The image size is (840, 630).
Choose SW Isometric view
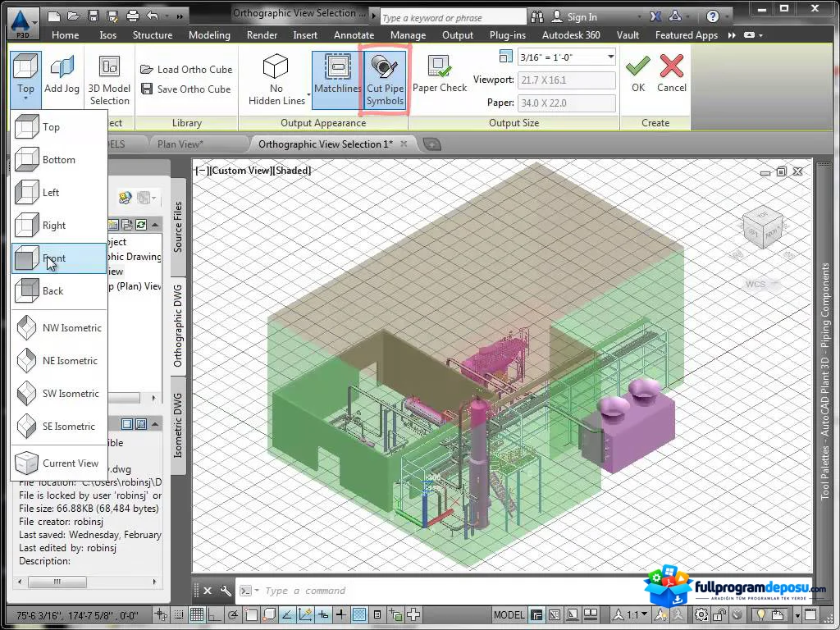tap(59, 393)
